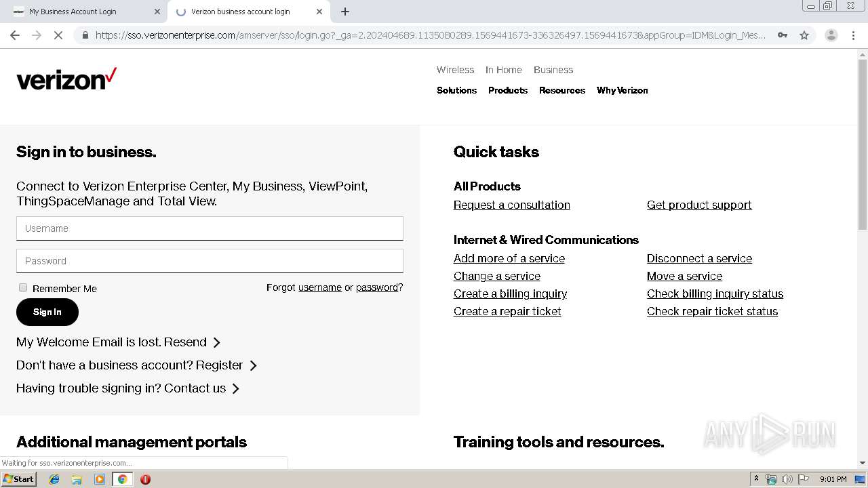Click the Username input field

click(210, 228)
